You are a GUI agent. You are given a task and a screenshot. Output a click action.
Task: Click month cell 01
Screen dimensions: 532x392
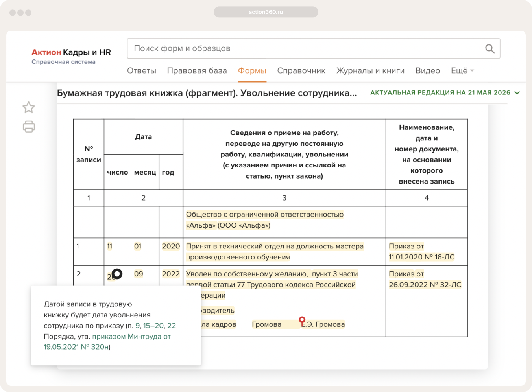click(138, 247)
